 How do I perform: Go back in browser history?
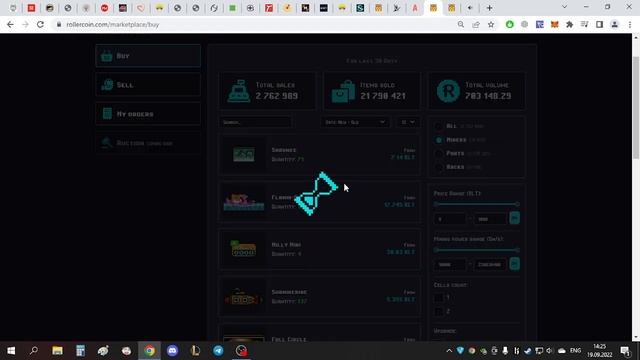[x=10, y=24]
